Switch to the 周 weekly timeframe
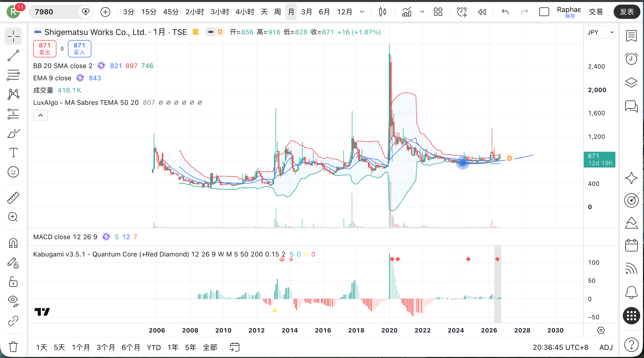This screenshot has width=644, height=358. 278,12
